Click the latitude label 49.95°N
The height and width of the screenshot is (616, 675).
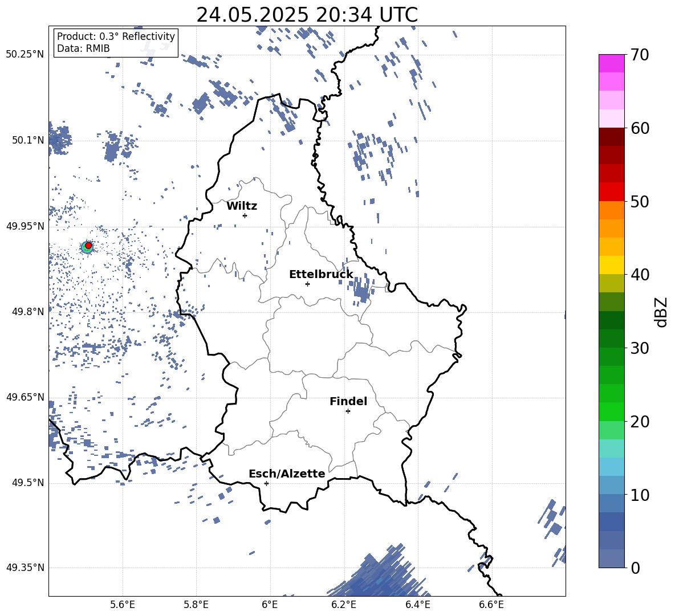[x=25, y=226]
